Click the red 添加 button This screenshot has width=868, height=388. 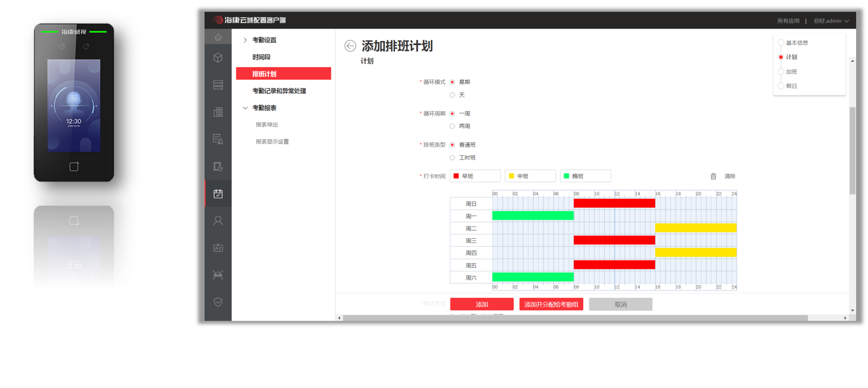pyautogui.click(x=482, y=305)
